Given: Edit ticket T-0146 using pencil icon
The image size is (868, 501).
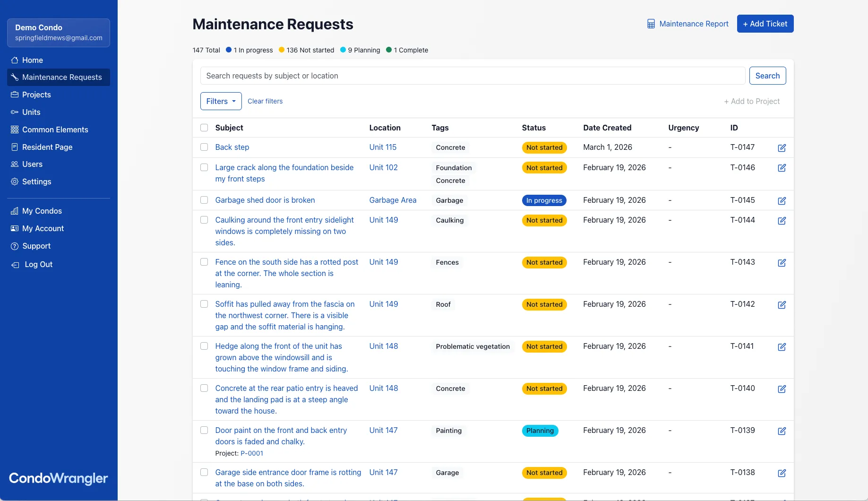Looking at the screenshot, I should 782,168.
